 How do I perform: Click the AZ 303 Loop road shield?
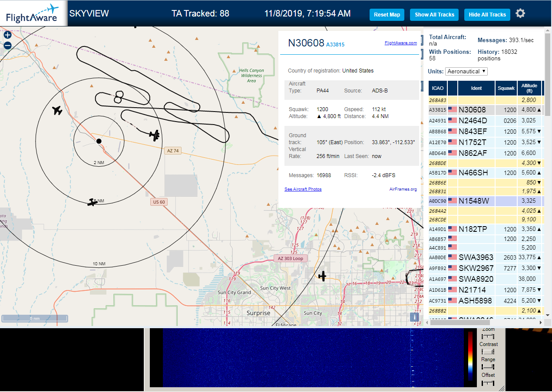pos(291,258)
